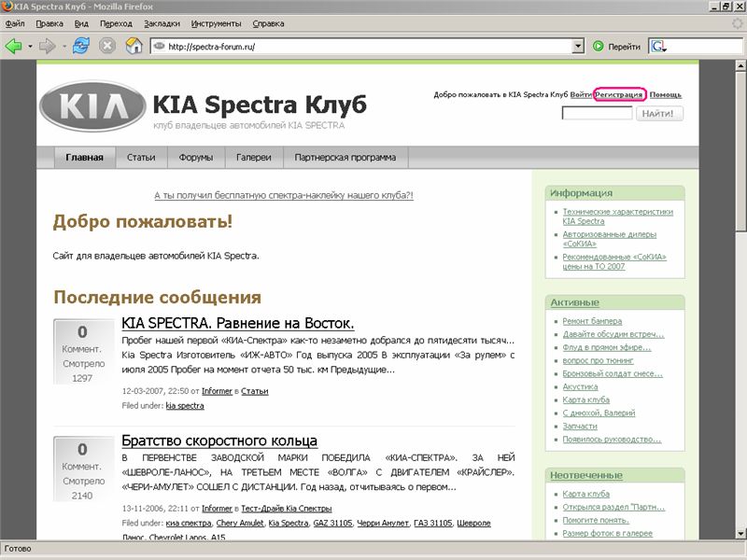This screenshot has width=747, height=560.
Task: Click the Forward arrow navigation button
Action: (x=47, y=46)
